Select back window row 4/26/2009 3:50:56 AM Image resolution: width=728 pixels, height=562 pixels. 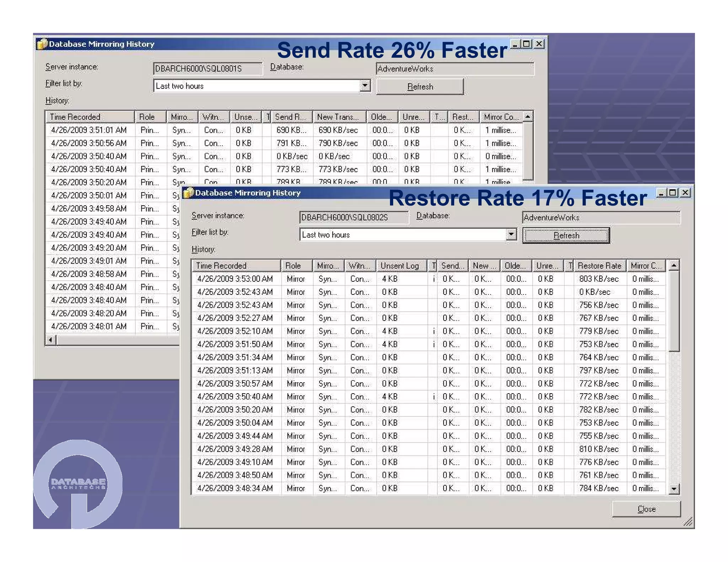click(x=284, y=143)
